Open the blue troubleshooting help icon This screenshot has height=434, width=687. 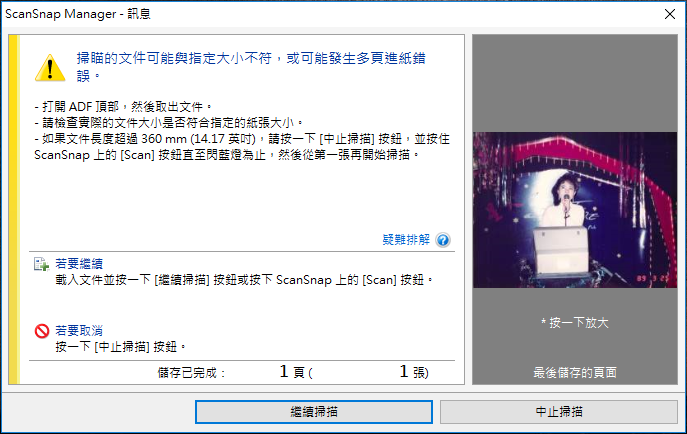click(x=443, y=240)
